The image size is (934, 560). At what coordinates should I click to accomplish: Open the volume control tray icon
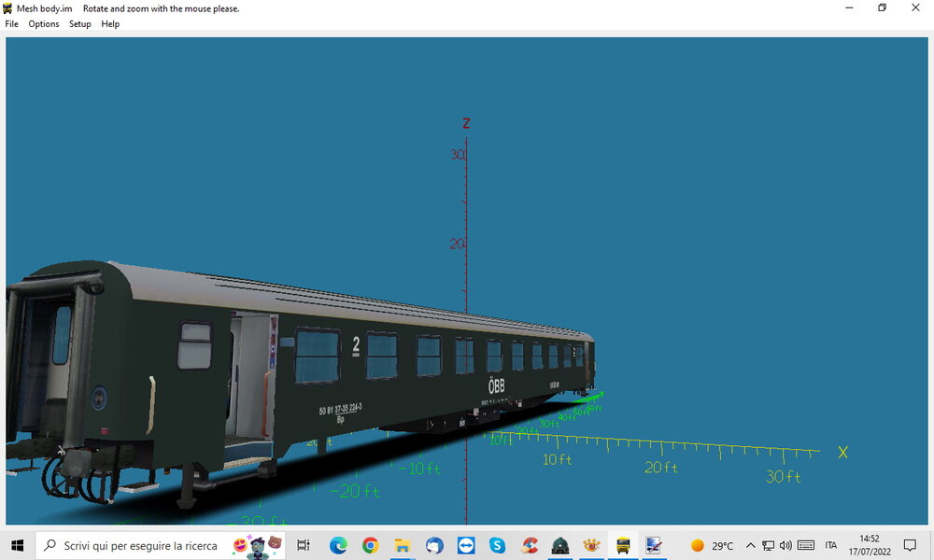tap(786, 545)
